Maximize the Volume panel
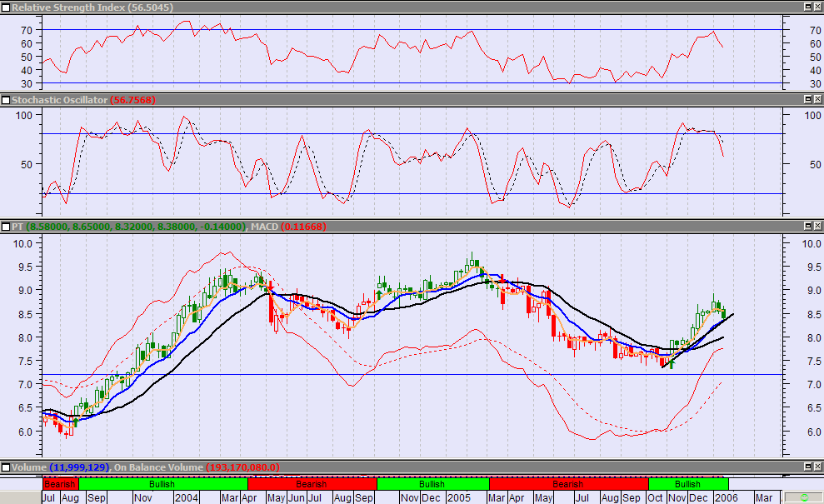824x504 pixels. point(807,467)
